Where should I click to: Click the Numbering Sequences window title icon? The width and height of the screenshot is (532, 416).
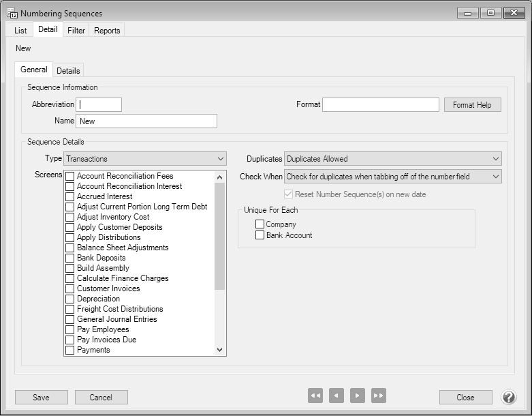[12, 13]
